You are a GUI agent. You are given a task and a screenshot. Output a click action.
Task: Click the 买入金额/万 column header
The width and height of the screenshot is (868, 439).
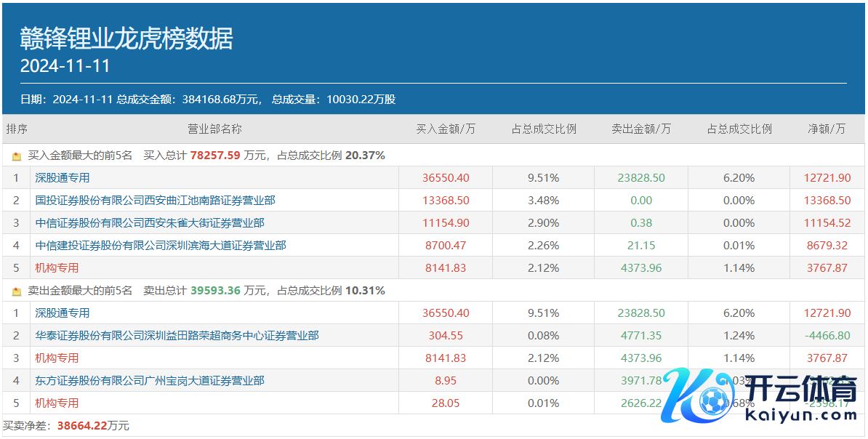tap(446, 129)
